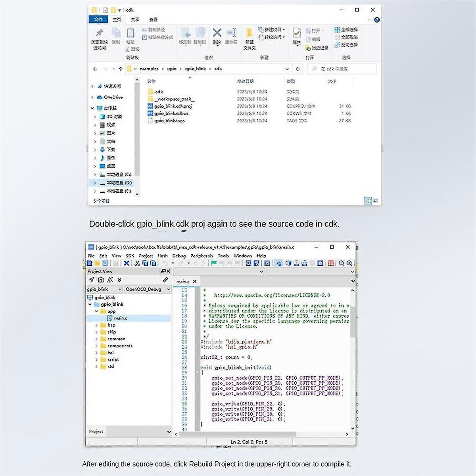Open the 查看 ribbon tab
The height and width of the screenshot is (476, 476).
(154, 20)
